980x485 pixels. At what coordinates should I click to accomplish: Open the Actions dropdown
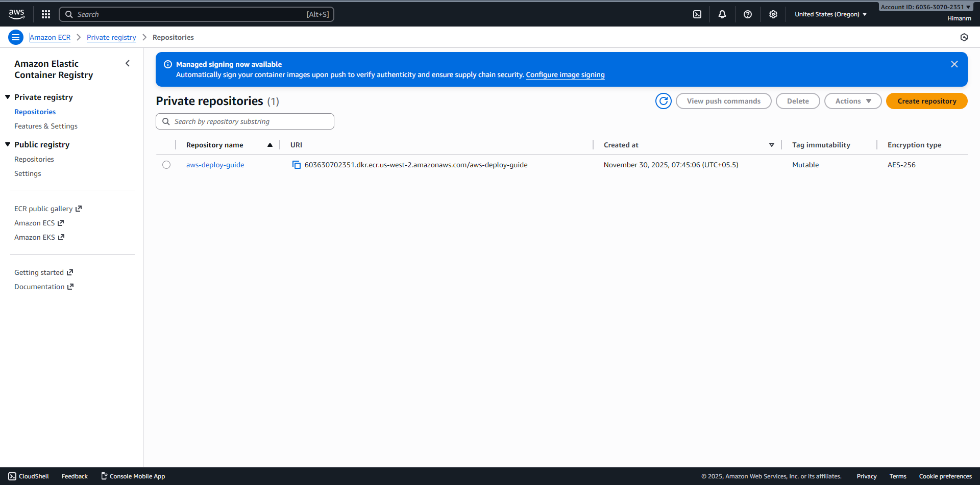pyautogui.click(x=853, y=101)
